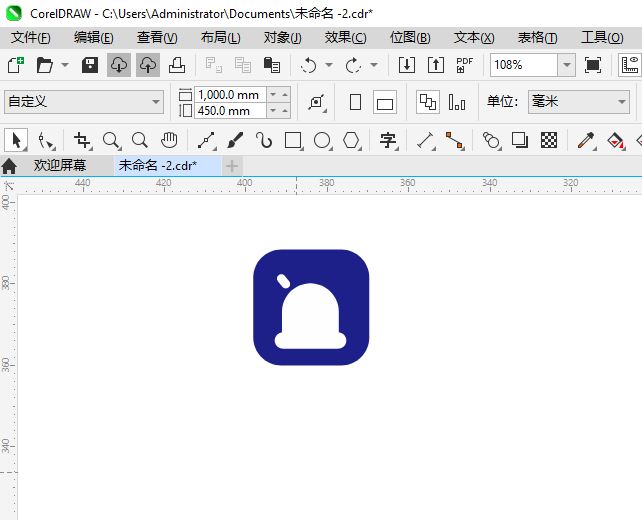Toggle all pages layout button

point(428,102)
